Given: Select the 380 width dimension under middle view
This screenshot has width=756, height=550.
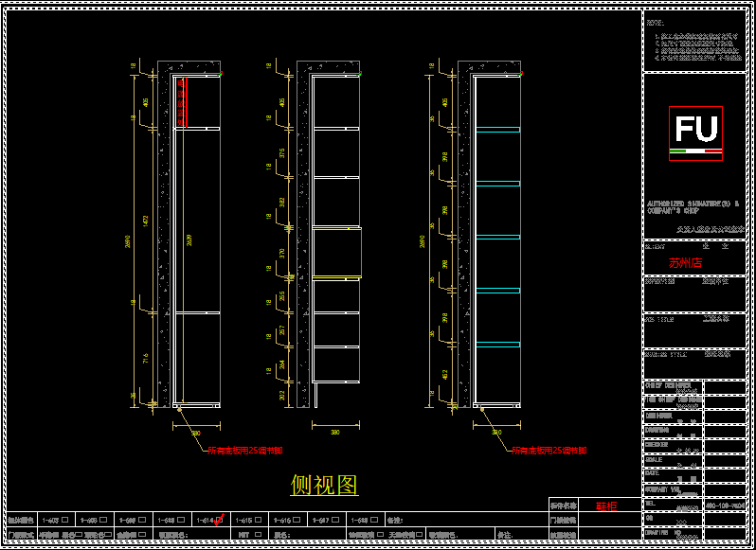Looking at the screenshot, I should tap(335, 433).
